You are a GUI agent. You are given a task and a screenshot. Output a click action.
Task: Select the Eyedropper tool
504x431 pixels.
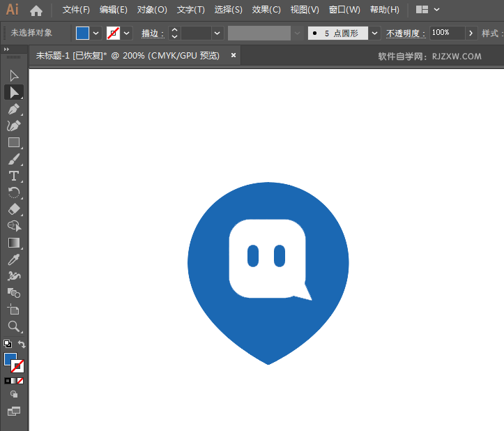(x=14, y=259)
